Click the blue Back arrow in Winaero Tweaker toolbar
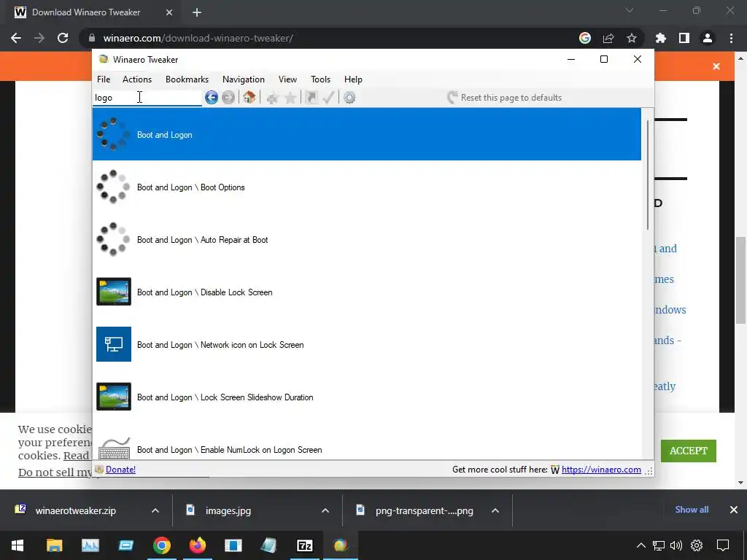The width and height of the screenshot is (747, 560). click(211, 98)
